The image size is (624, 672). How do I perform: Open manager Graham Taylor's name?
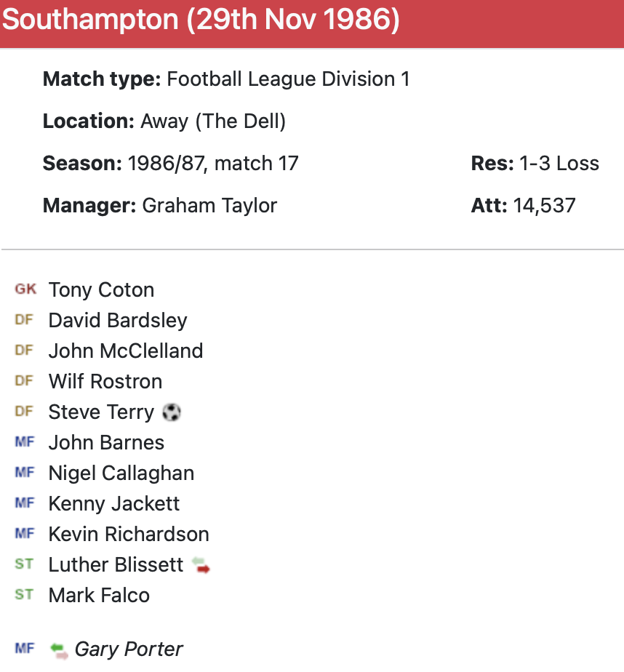coord(209,205)
